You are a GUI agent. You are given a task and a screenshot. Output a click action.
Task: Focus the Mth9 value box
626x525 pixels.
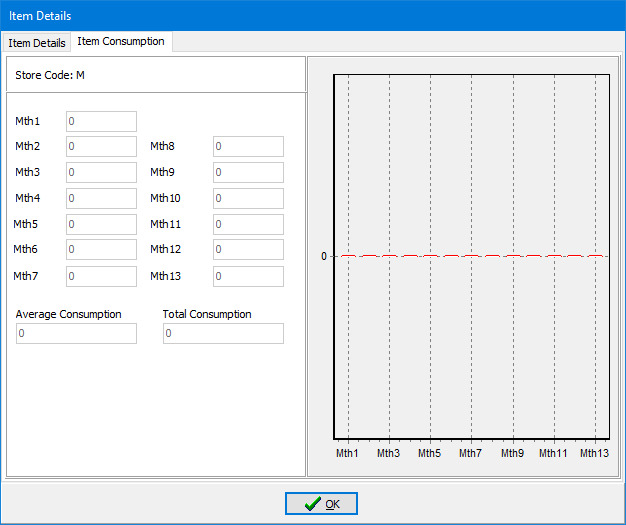(x=248, y=172)
